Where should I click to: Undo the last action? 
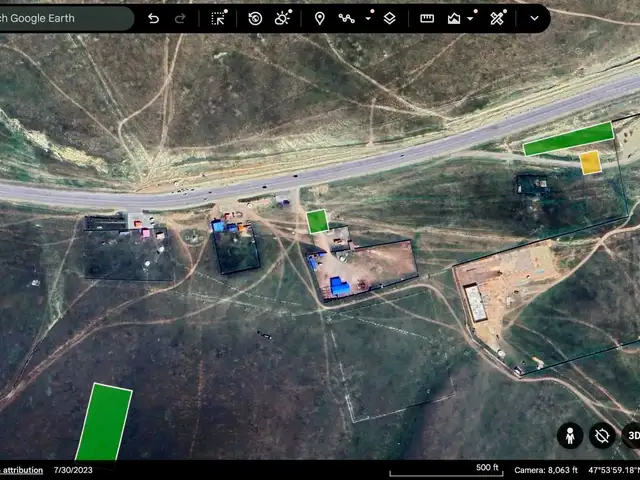153,18
